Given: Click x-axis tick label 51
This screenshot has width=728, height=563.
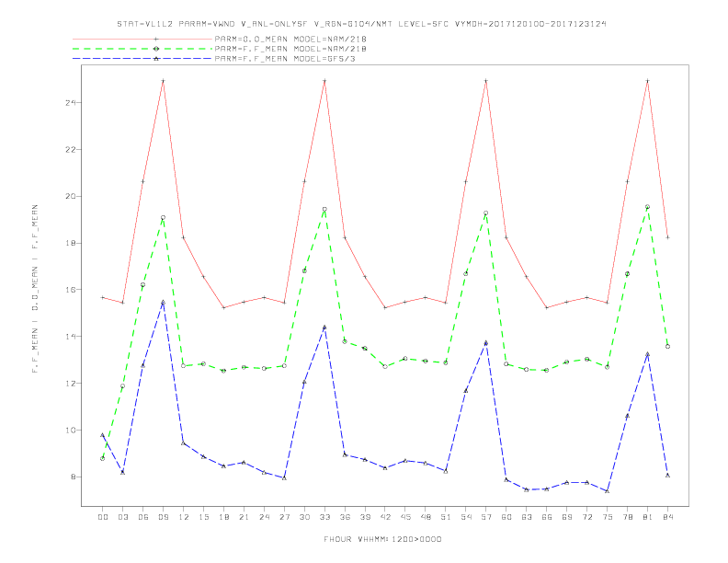Looking at the screenshot, I should (x=446, y=517).
